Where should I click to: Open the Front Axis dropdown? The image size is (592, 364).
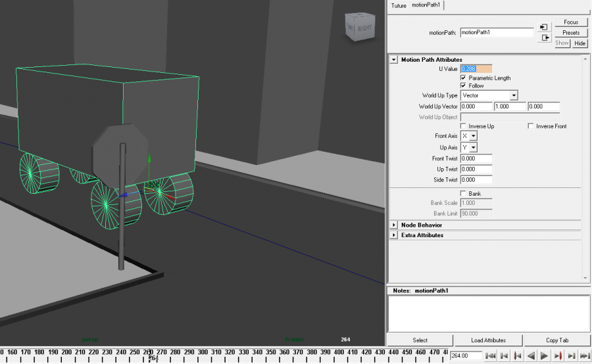click(x=469, y=136)
